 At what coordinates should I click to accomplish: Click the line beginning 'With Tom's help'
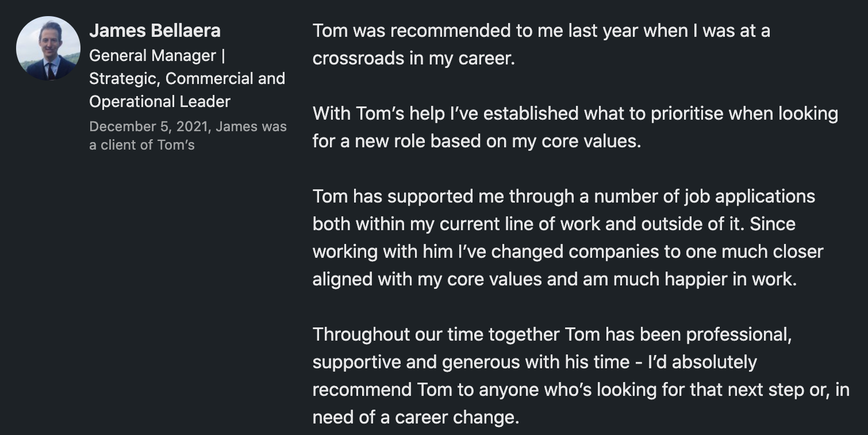click(x=575, y=113)
